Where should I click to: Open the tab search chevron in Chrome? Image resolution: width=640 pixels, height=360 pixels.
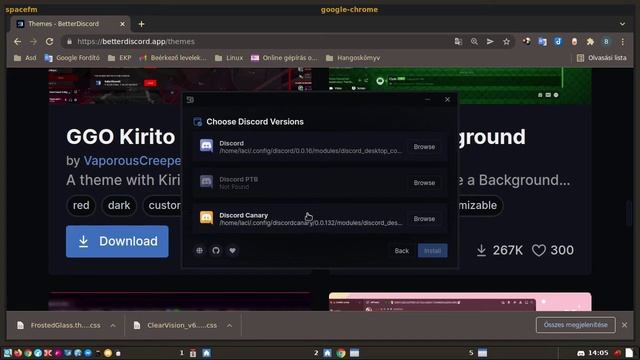[622, 24]
